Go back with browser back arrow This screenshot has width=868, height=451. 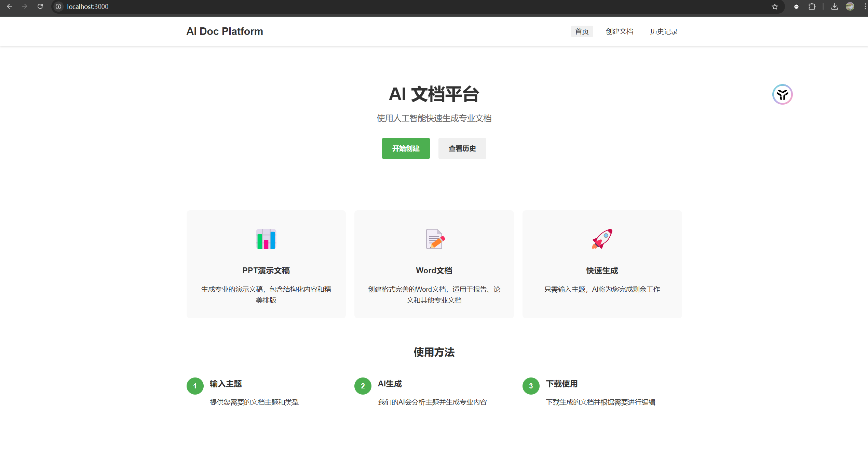[x=10, y=6]
